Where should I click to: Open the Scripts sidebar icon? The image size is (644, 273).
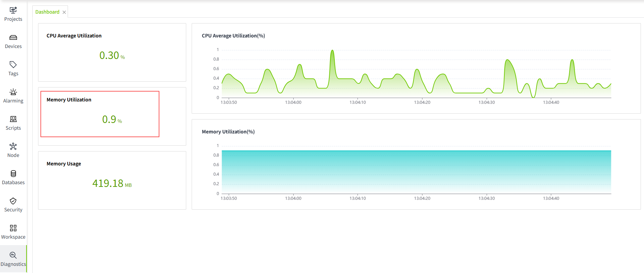pyautogui.click(x=13, y=119)
